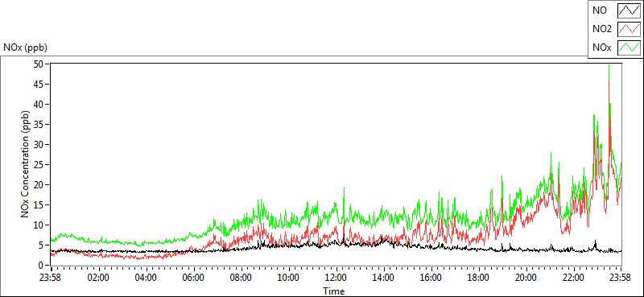Screen dimensions: 644x297
Task: Click the 35 value on the y-axis
Action: 39,125
